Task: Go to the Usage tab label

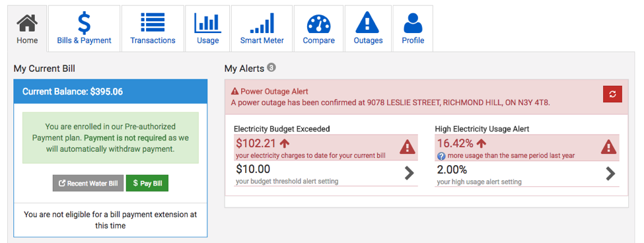Action: point(208,41)
